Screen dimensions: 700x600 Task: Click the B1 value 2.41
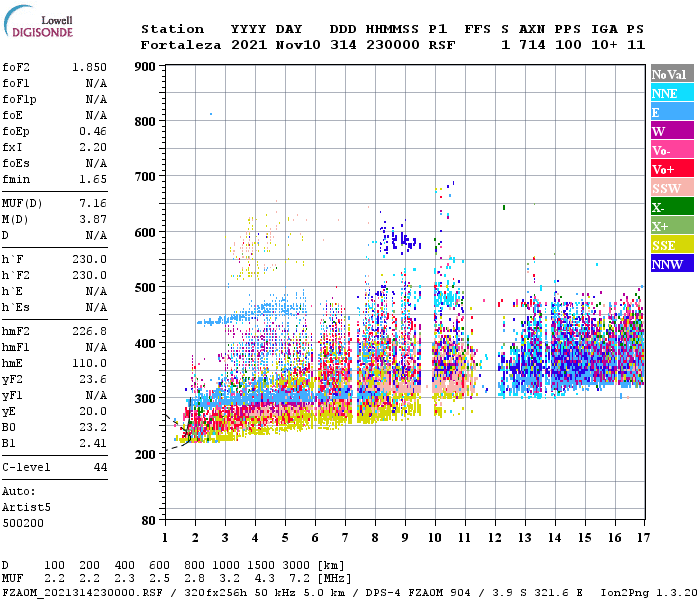pos(93,443)
